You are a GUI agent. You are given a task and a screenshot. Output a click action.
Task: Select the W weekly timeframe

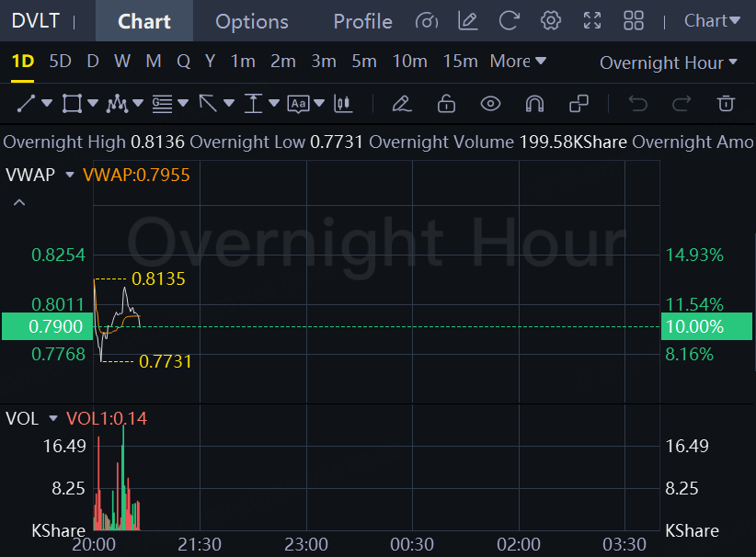pos(122,62)
